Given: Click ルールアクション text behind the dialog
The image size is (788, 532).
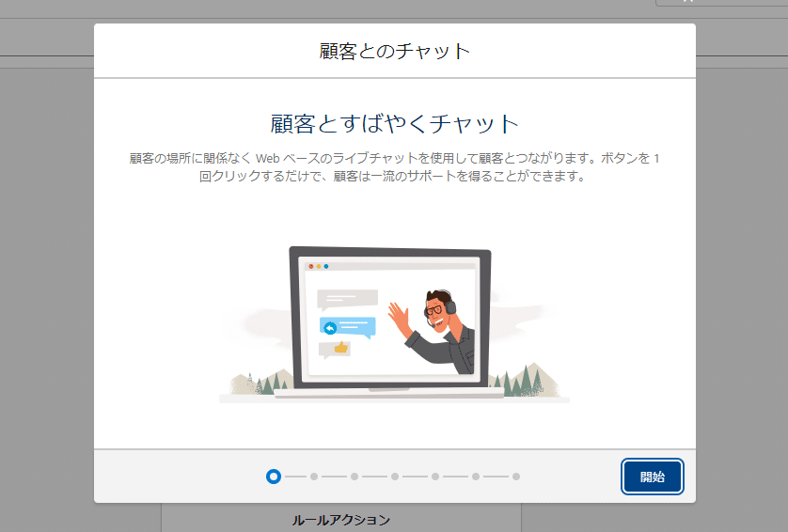Looking at the screenshot, I should [341, 520].
